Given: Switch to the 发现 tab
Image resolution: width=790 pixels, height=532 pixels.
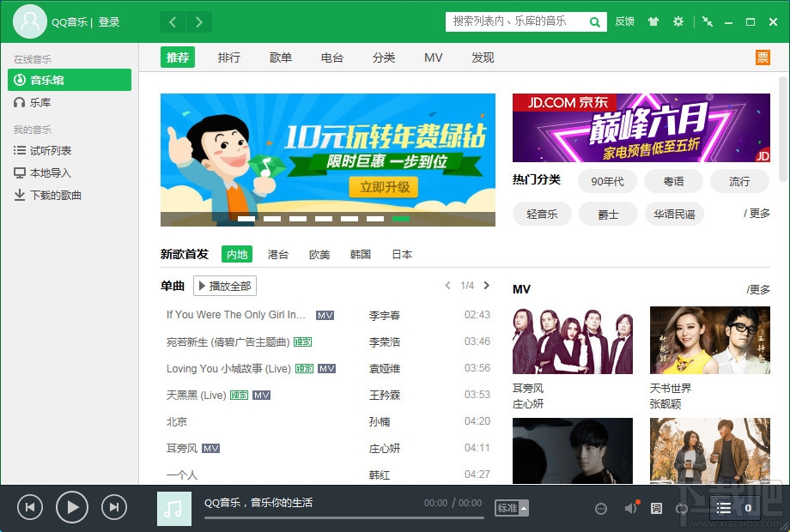Looking at the screenshot, I should coord(483,57).
